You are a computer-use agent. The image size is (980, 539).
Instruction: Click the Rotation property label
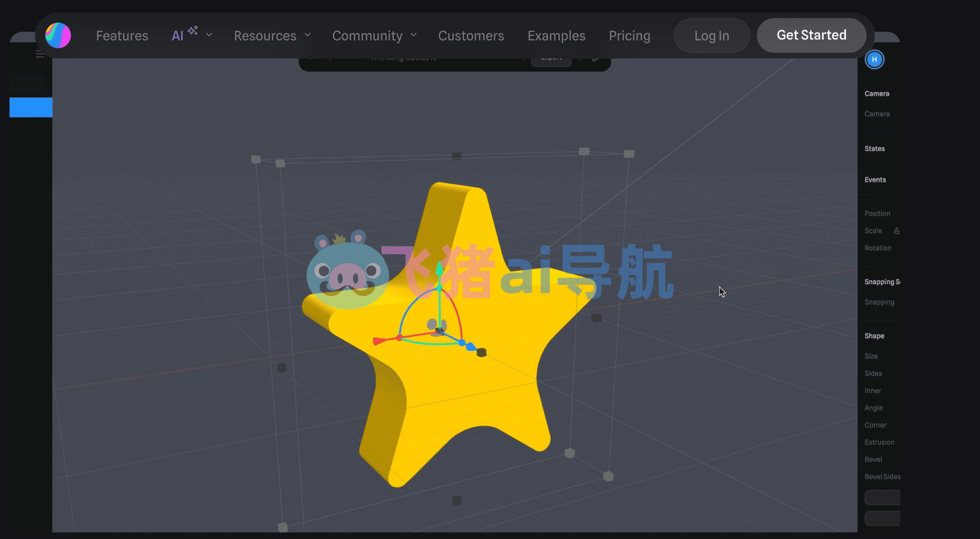[x=878, y=248]
